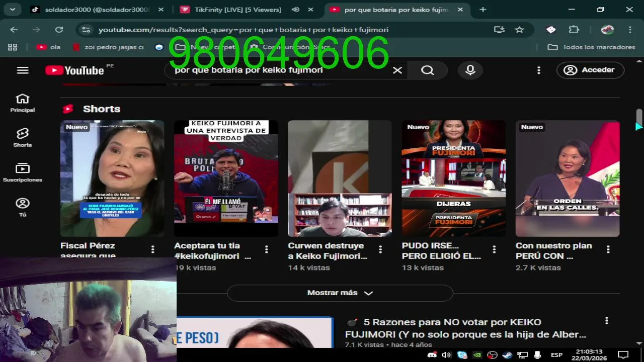Open Suscripciones in the sidebar
Viewport: 644px width, 362px height.
[x=23, y=172]
